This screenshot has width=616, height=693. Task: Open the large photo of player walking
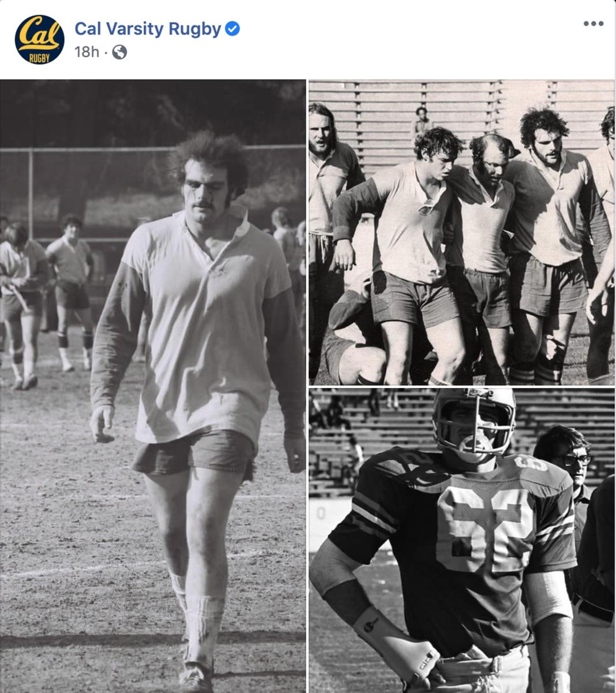point(152,386)
